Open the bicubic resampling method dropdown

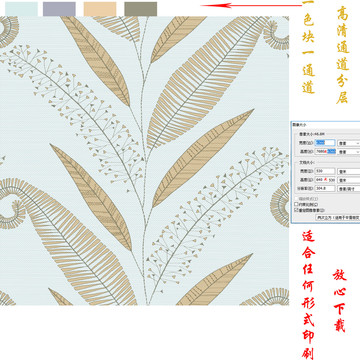click(338, 217)
